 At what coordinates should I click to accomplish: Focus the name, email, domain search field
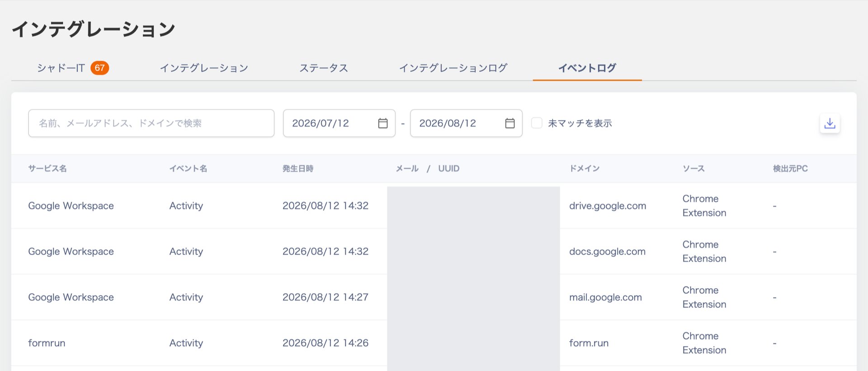(x=151, y=123)
